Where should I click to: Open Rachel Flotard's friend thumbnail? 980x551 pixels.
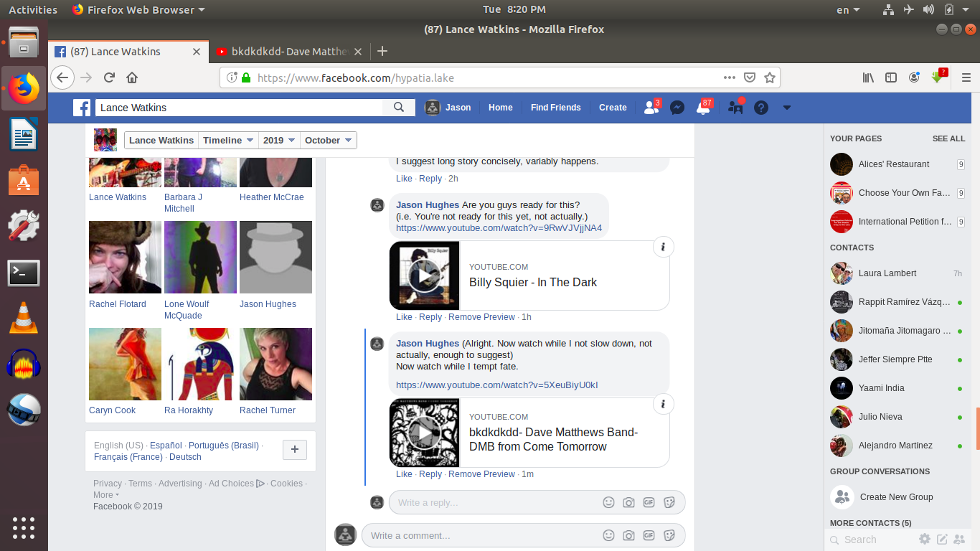pos(125,257)
